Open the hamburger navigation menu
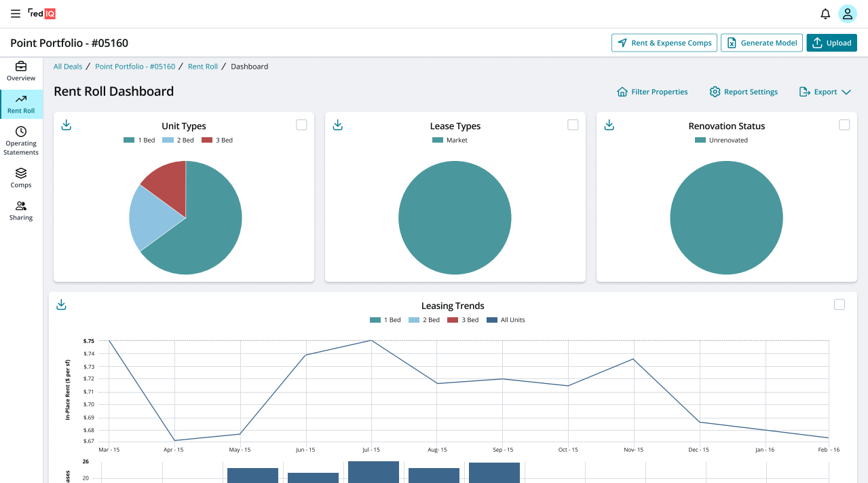This screenshot has height=483, width=868. (16, 14)
